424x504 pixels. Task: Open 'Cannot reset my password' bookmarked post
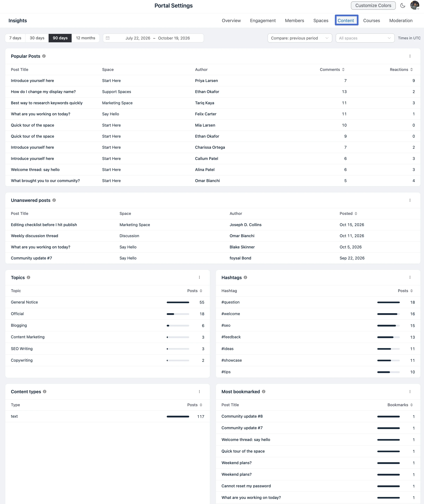[246, 486]
